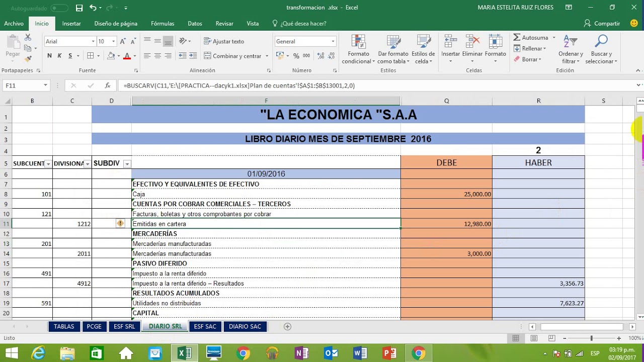Click the Autosuma sigma icon
The height and width of the screenshot is (362, 644).
517,38
